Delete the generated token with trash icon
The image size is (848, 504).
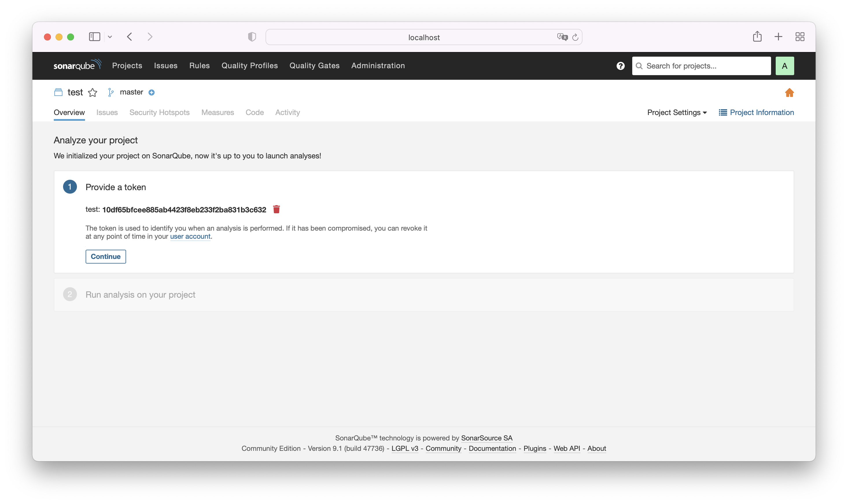click(276, 209)
